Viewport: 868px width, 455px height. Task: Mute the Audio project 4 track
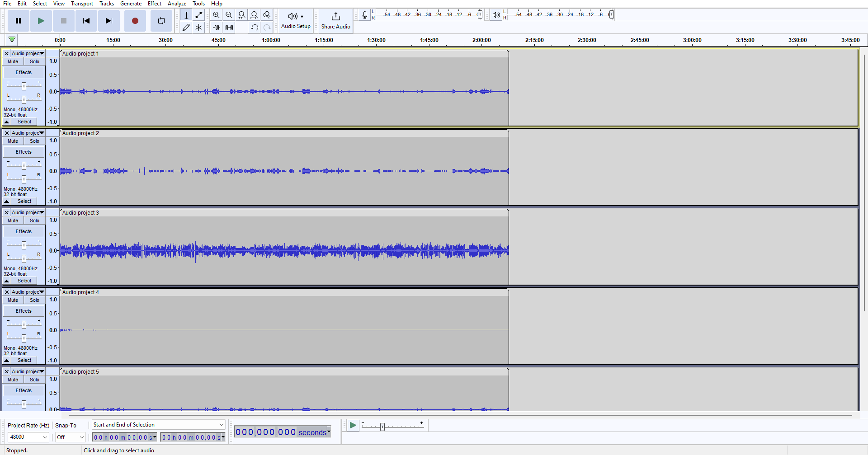[13, 300]
